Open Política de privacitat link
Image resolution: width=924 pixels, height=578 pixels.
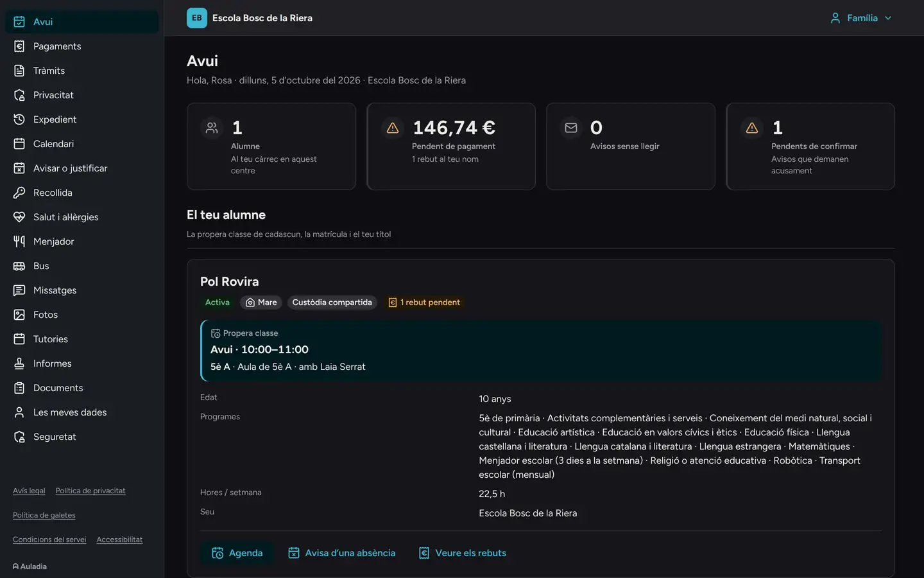(90, 491)
